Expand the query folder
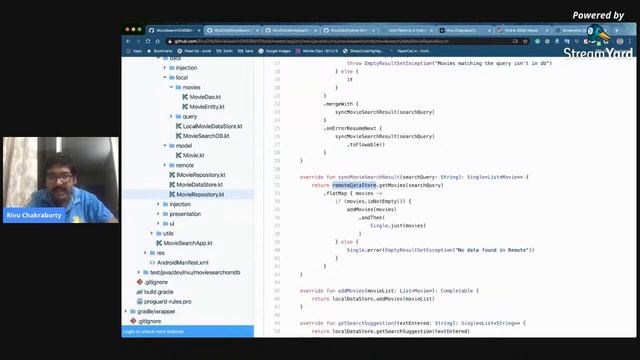 coord(171,116)
